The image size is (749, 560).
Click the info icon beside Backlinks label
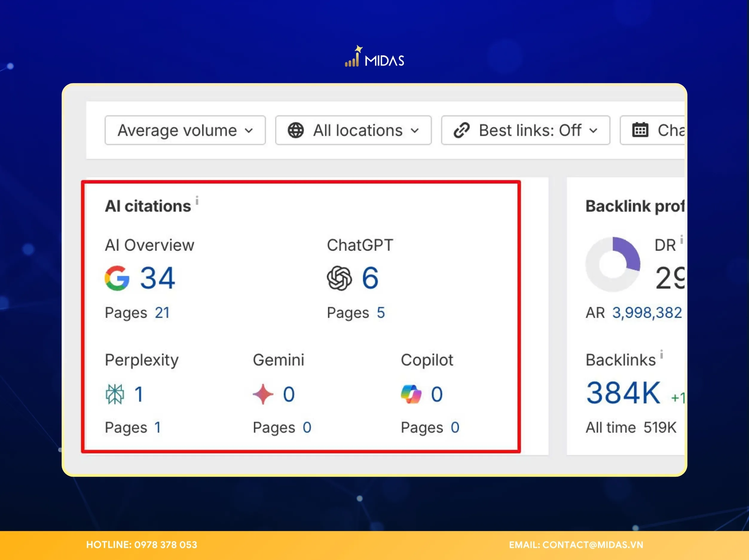(661, 354)
